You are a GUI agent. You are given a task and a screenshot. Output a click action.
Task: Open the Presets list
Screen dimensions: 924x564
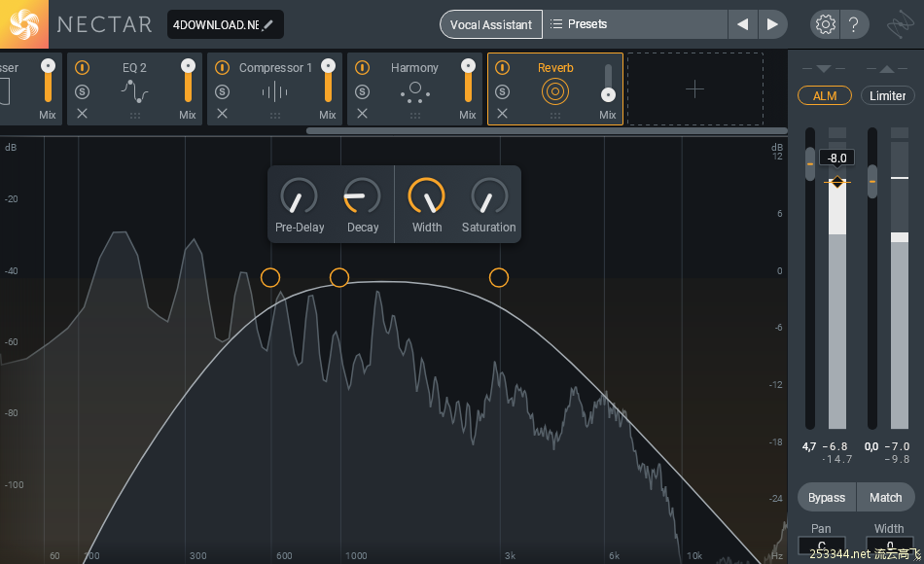(x=635, y=24)
